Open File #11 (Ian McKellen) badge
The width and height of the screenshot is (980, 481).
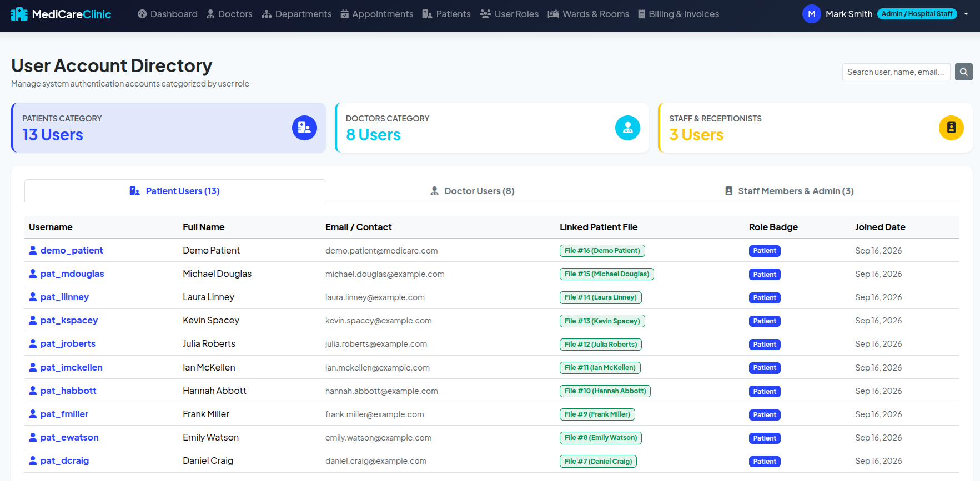click(600, 367)
